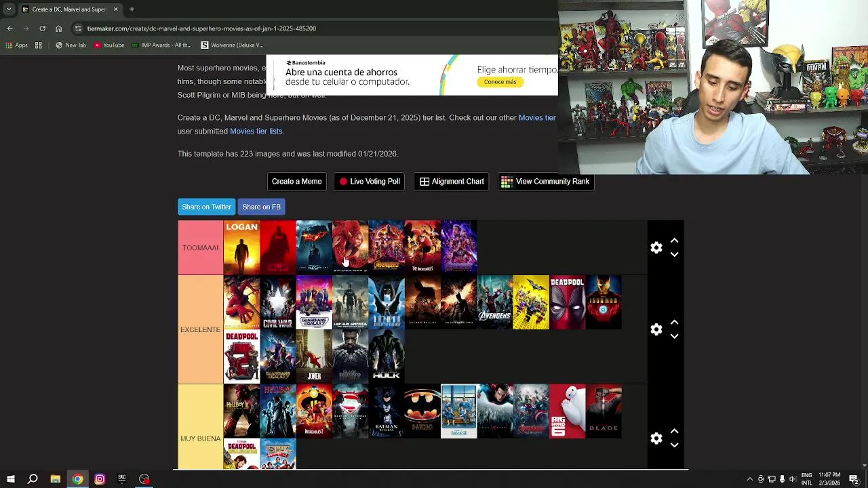Open Chrome home page
Image resolution: width=868 pixels, height=488 pixels.
[x=58, y=28]
